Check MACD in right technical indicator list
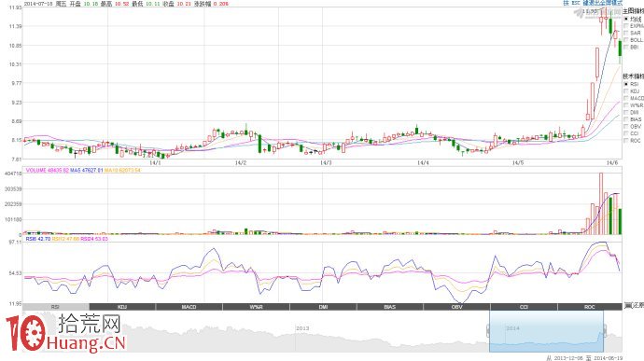The width and height of the screenshot is (644, 361). (626, 98)
